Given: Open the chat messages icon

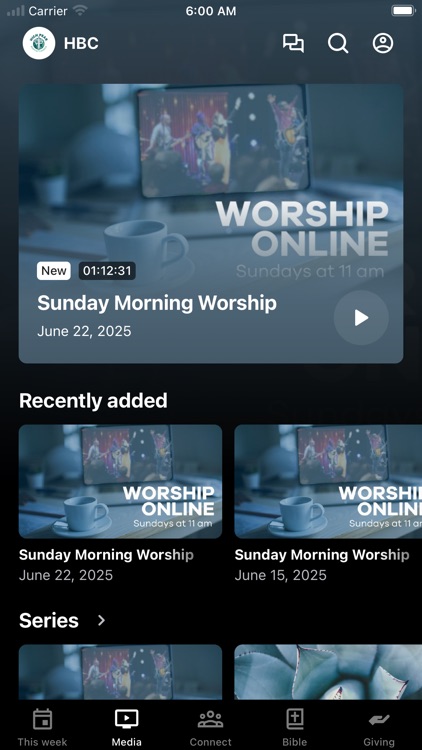Looking at the screenshot, I should (x=293, y=43).
